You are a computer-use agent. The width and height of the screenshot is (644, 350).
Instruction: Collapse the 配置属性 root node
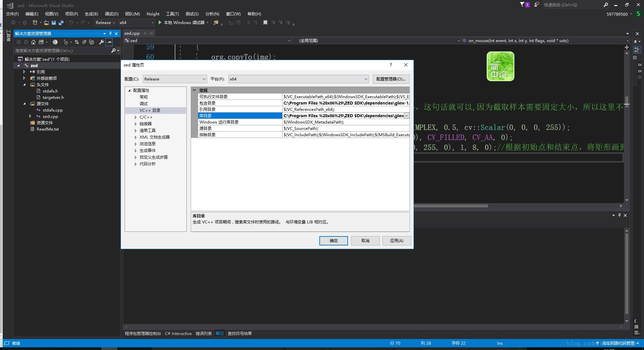click(x=129, y=91)
